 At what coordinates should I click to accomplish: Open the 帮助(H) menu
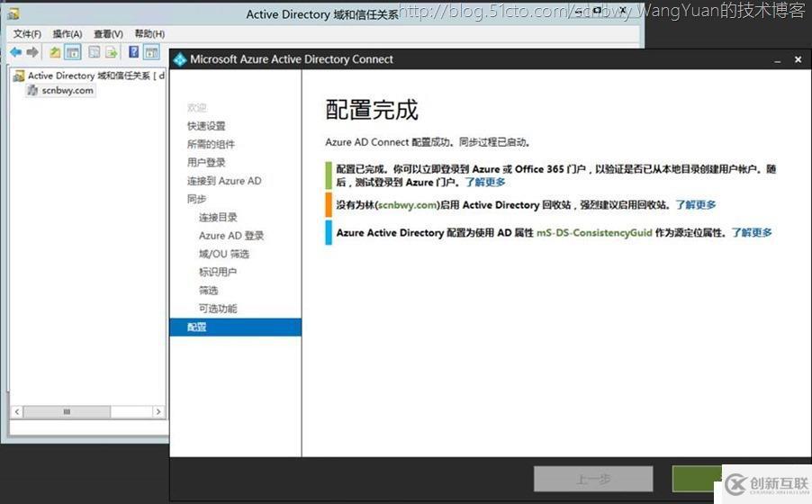149,33
